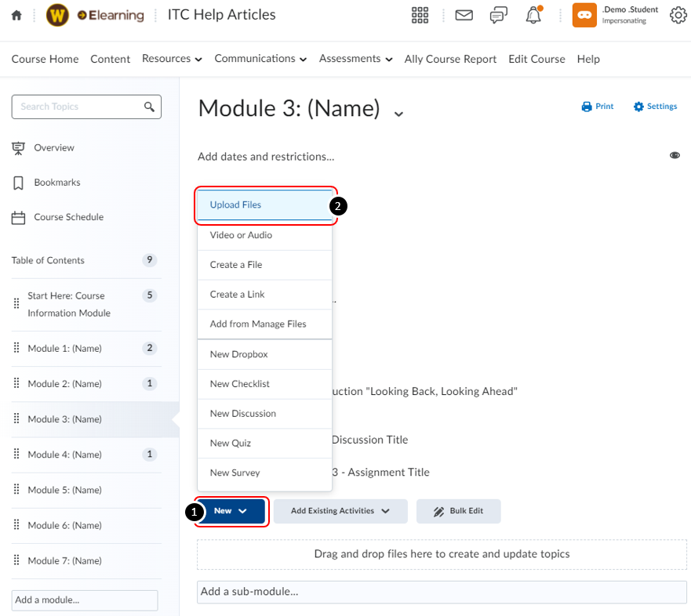Viewport: 691px width, 616px height.
Task: Click the home icon in top bar
Action: tap(16, 15)
